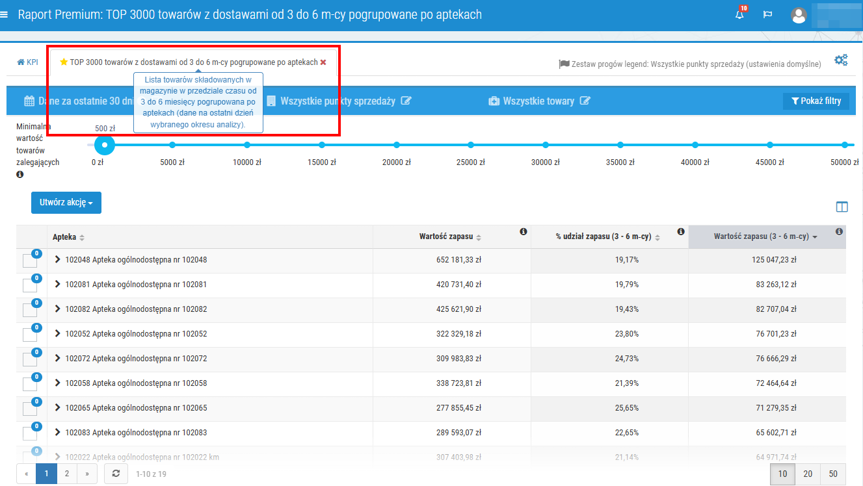Click the column layout icon above table
Image resolution: width=863 pixels, height=486 pixels.
coord(841,207)
